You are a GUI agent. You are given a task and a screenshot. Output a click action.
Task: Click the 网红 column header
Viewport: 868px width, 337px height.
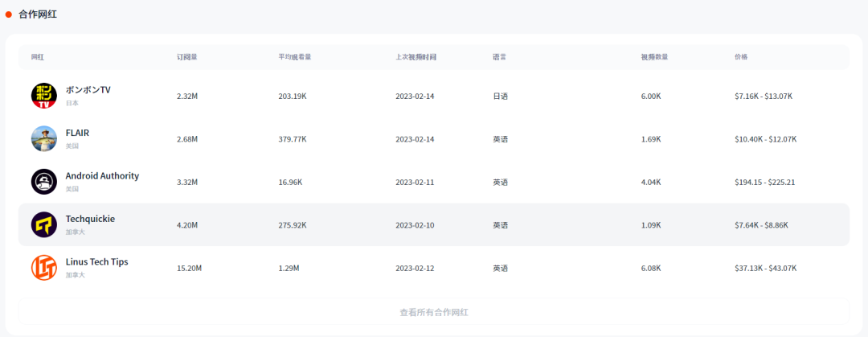coord(37,57)
